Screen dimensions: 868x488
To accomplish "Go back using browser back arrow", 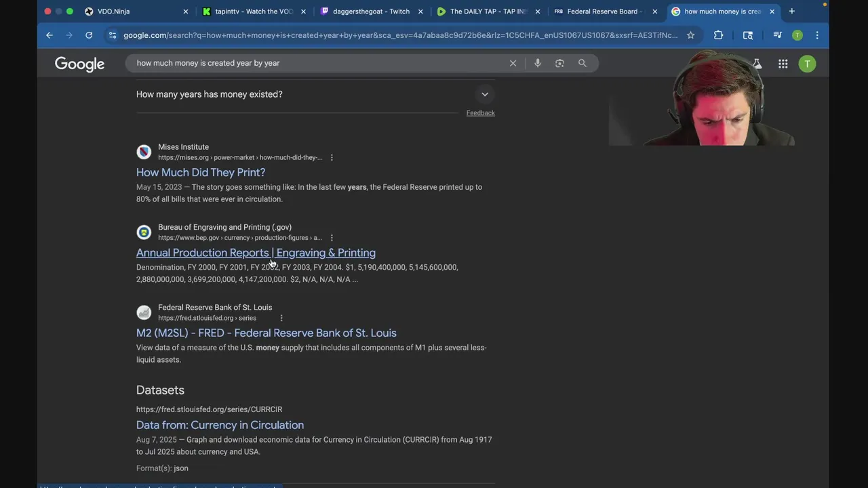I will pyautogui.click(x=50, y=35).
